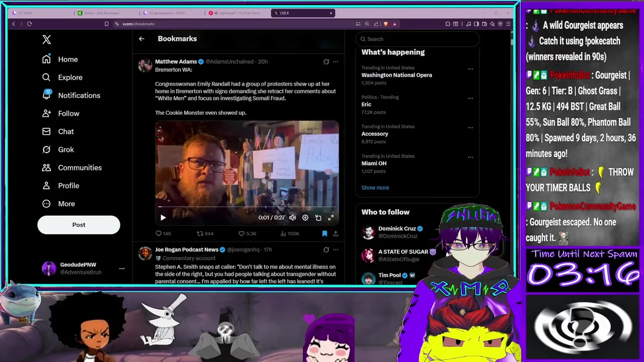This screenshot has height=362, width=644.
Task: Toggle video picture-in-picture icon
Action: [318, 218]
